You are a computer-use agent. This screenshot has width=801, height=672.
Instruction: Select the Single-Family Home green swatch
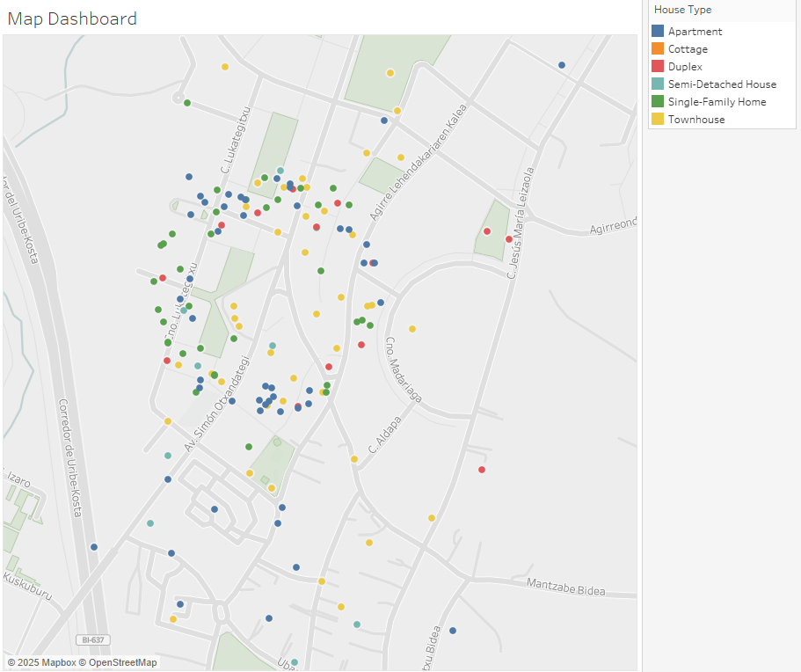click(658, 102)
